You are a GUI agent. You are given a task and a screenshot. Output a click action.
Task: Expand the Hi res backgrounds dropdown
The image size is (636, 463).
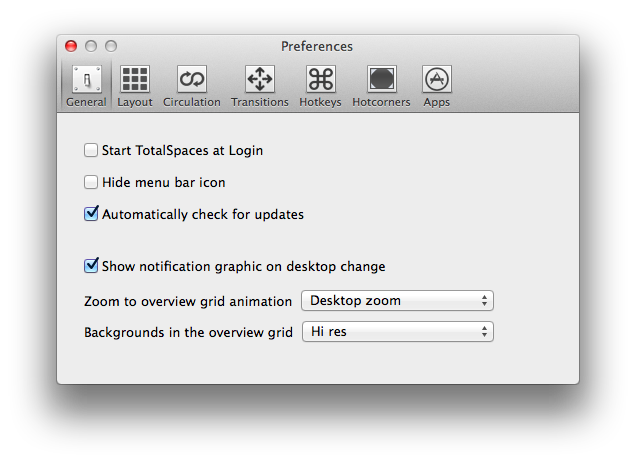coord(397,332)
